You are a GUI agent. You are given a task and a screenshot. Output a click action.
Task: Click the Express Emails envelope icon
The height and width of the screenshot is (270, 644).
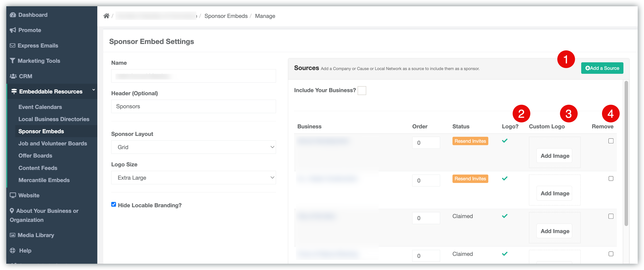pos(13,46)
